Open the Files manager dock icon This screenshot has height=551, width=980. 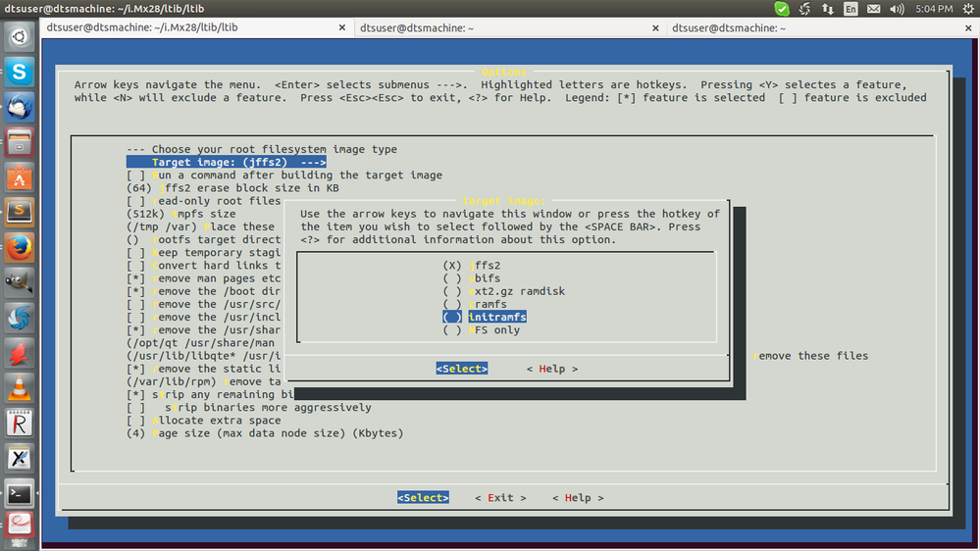[x=20, y=143]
